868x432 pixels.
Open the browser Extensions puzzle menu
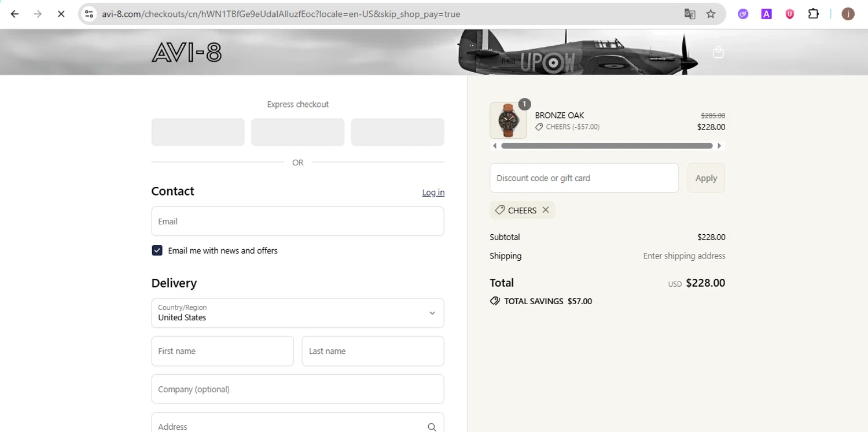pyautogui.click(x=813, y=14)
